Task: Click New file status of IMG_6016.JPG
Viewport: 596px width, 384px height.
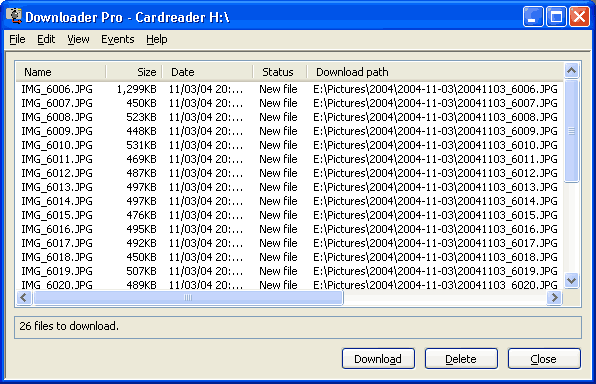Action: click(x=278, y=229)
